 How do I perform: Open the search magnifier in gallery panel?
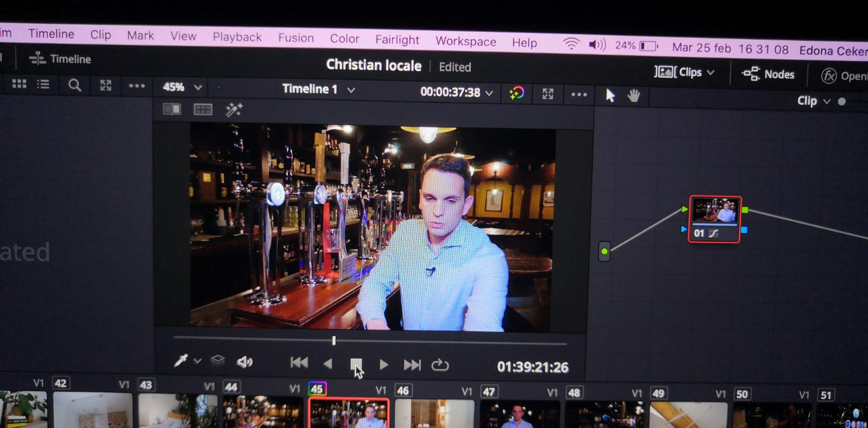click(74, 85)
